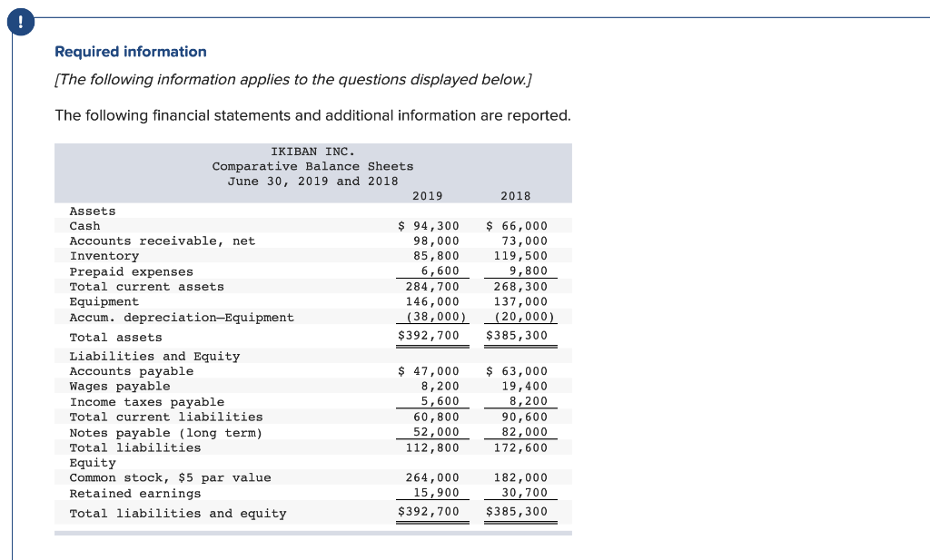Click the 2019 Total liabilities 112,800
The width and height of the screenshot is (930, 560).
(x=432, y=448)
